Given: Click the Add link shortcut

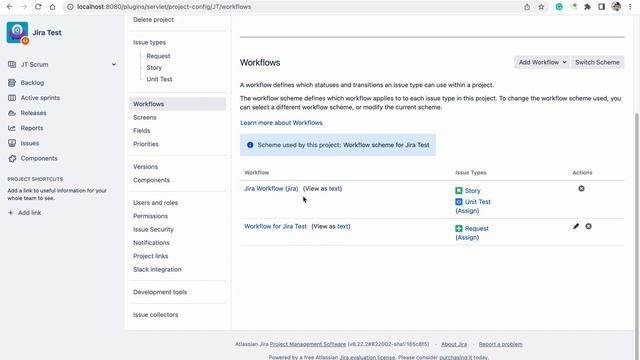Looking at the screenshot, I should click(x=29, y=213).
